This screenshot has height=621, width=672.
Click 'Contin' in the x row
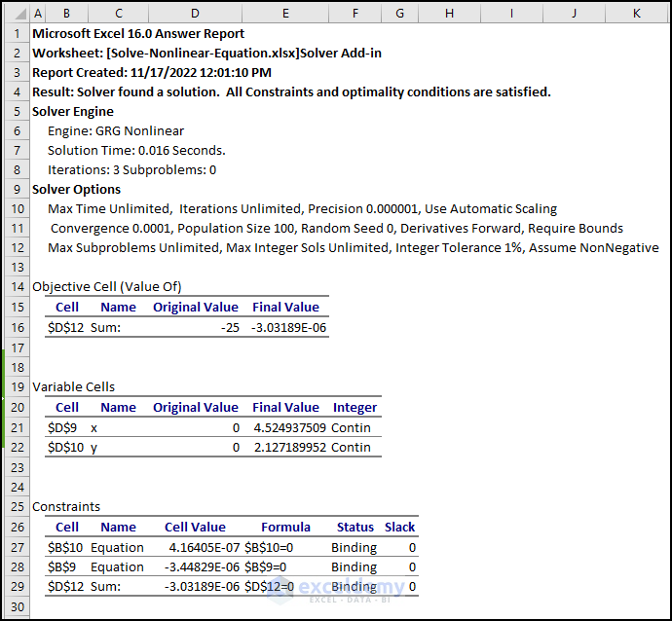click(x=351, y=428)
